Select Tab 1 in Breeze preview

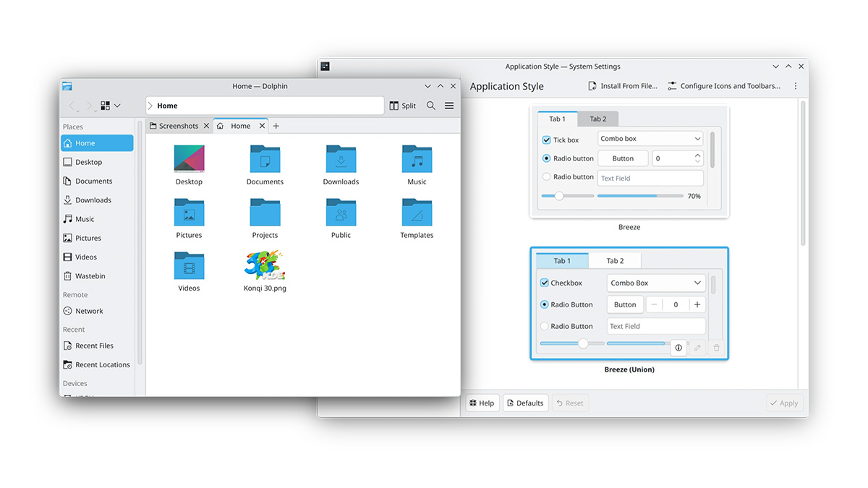[557, 119]
